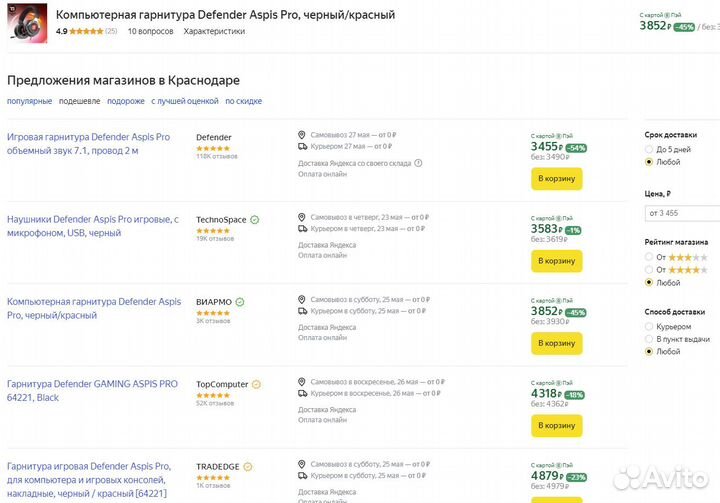Click the info icon beside Доставка Яндекса со своего склада
The width and height of the screenshot is (720, 503).
pyautogui.click(x=418, y=163)
